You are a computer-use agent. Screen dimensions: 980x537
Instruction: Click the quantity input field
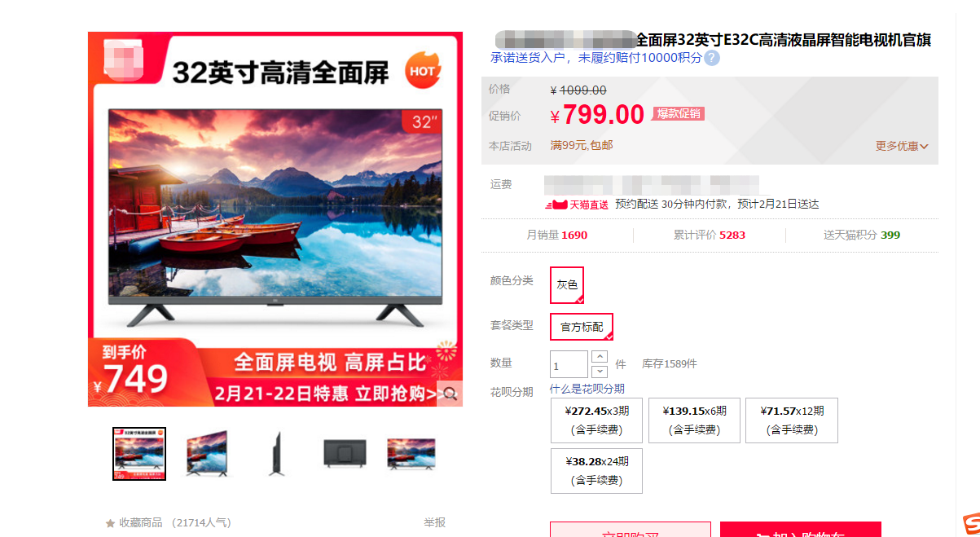(x=569, y=364)
